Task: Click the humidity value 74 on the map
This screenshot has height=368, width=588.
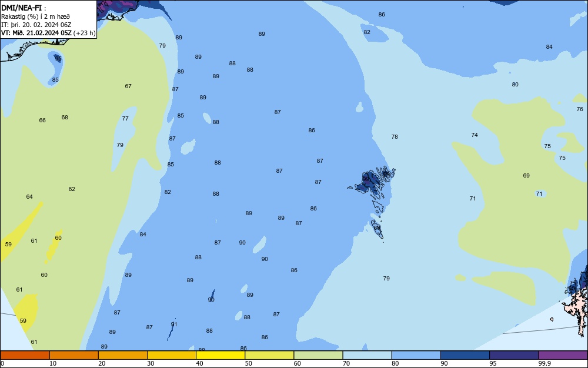Action: 475,135
